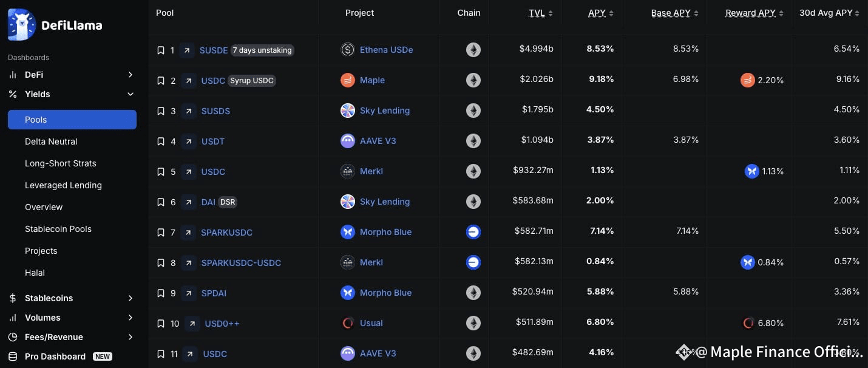Click the Usual project logo icon
868x368 pixels.
click(x=348, y=323)
